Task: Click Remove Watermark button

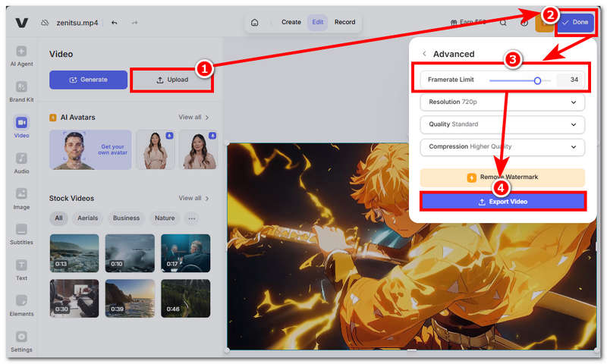Action: (x=502, y=177)
